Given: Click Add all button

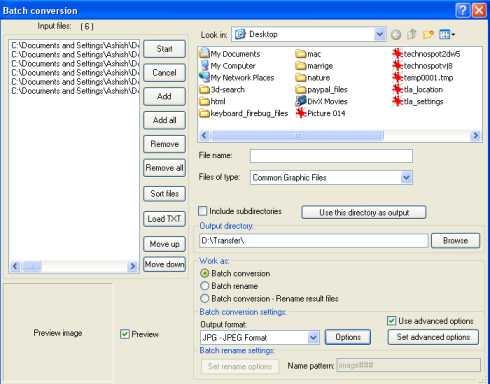Looking at the screenshot, I should [x=164, y=120].
